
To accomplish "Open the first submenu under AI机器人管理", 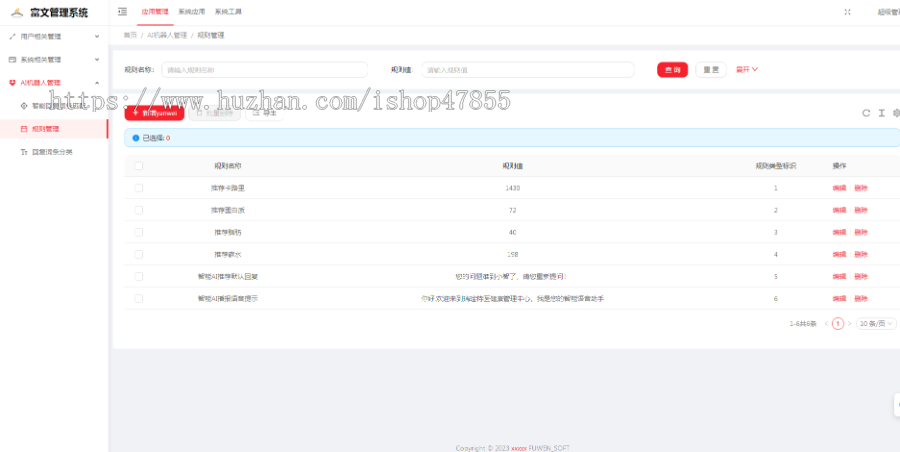I will (x=54, y=106).
